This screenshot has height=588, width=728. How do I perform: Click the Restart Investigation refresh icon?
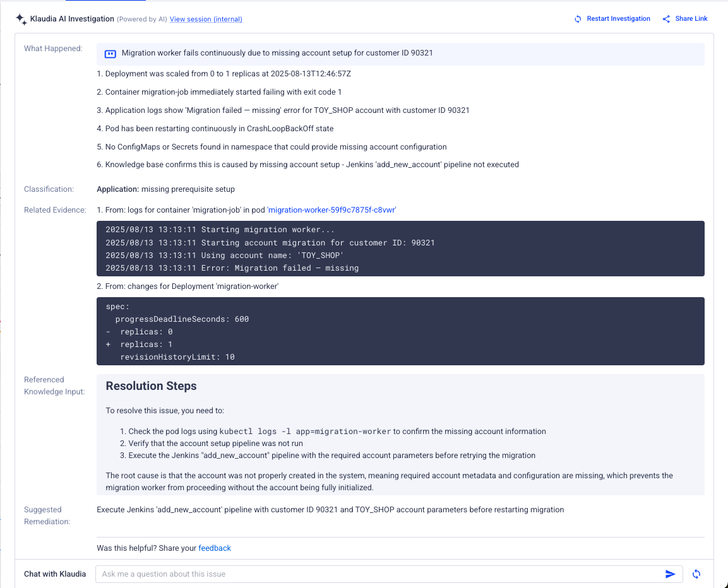[x=578, y=19]
